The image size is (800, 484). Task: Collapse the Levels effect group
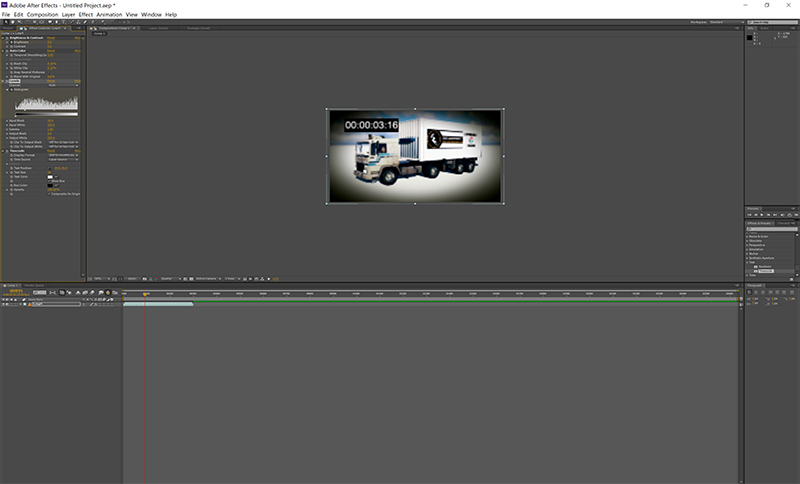tap(3, 81)
